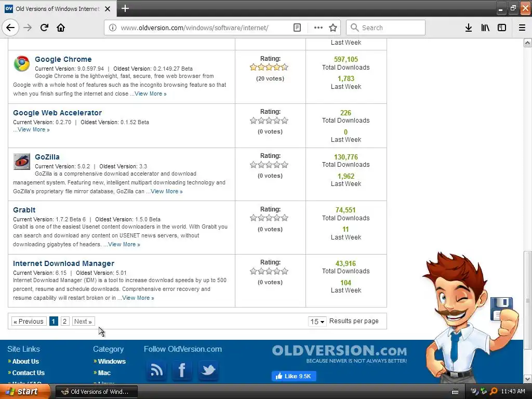
Task: Open the results per page dropdown
Action: point(317,321)
